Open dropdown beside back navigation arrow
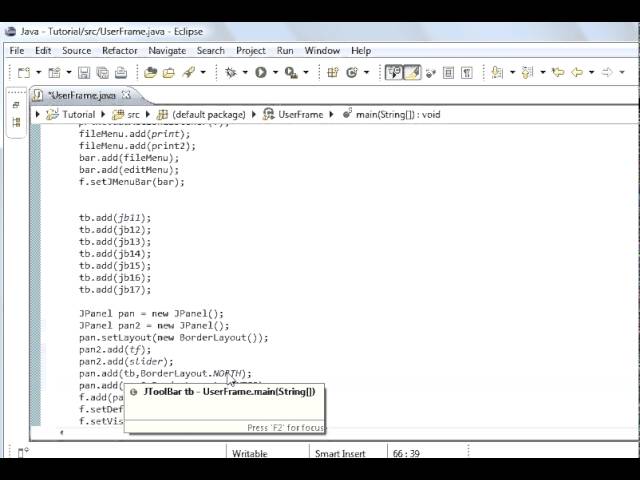The image size is (640, 480). tap(591, 73)
